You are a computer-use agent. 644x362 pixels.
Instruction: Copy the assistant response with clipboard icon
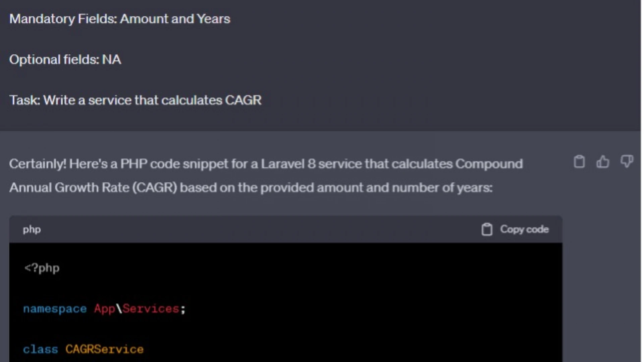(x=579, y=162)
